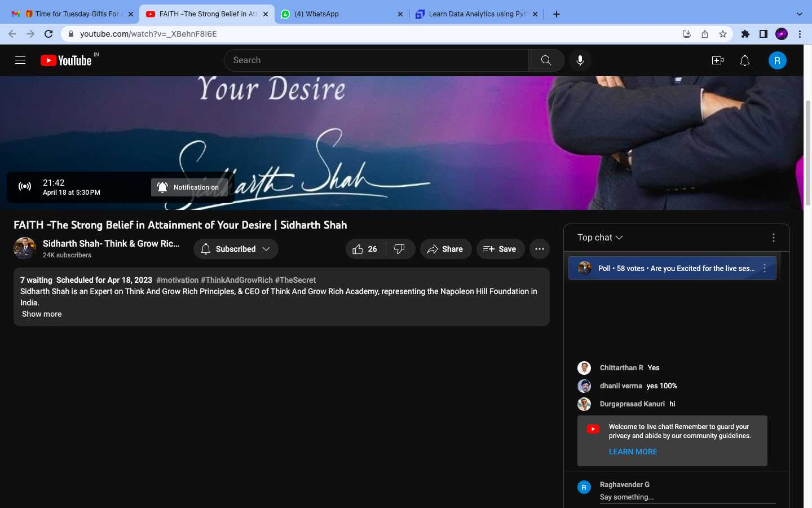Go to YouTube home via logo
The image size is (812, 508).
coord(66,60)
